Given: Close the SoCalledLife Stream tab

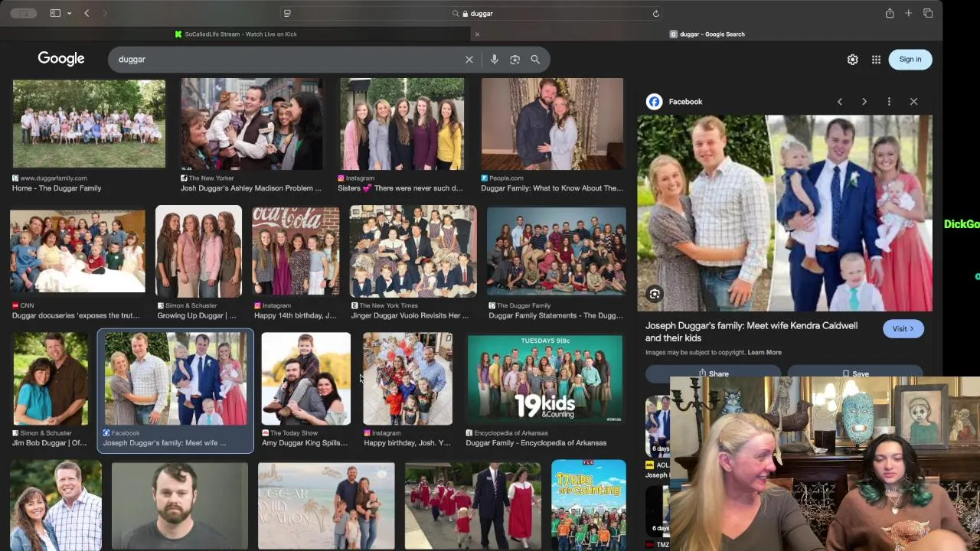Looking at the screenshot, I should click(x=477, y=34).
